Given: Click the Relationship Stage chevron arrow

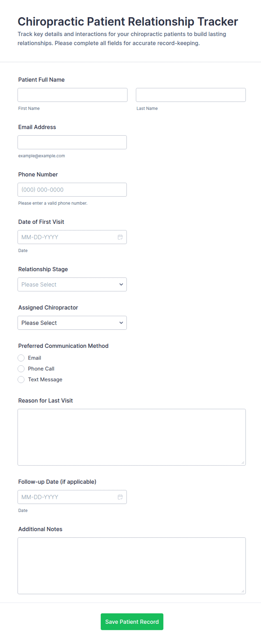Looking at the screenshot, I should (121, 285).
